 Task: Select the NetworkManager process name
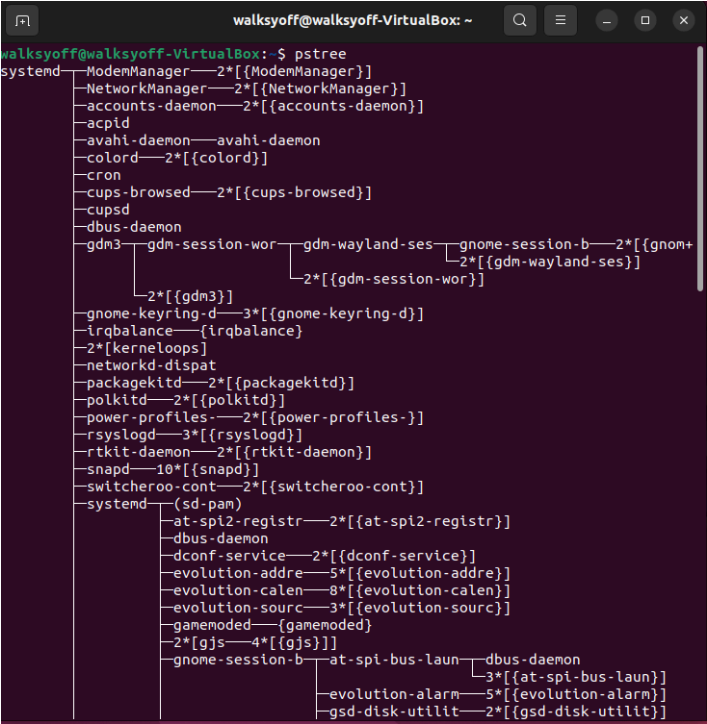pos(147,89)
